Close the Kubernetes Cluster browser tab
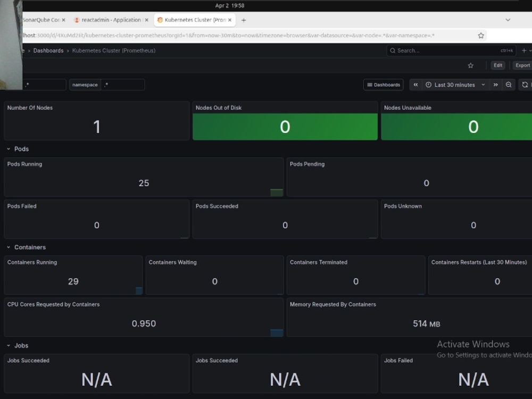The width and height of the screenshot is (532, 399). tap(230, 20)
